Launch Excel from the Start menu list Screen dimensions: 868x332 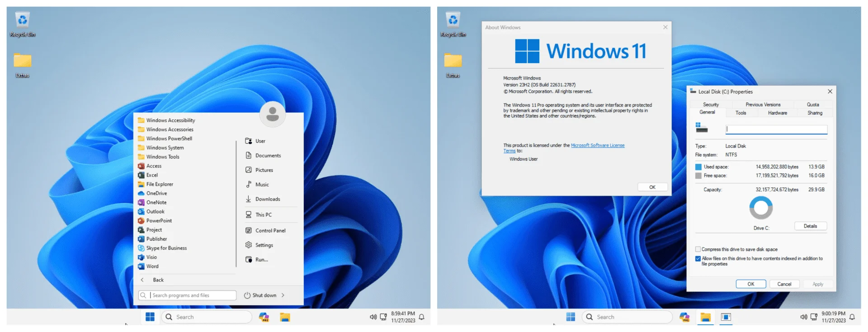point(148,175)
